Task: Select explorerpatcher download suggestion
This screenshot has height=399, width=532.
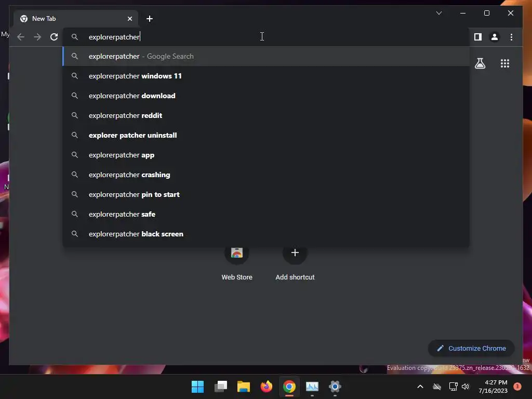Action: 266,96
